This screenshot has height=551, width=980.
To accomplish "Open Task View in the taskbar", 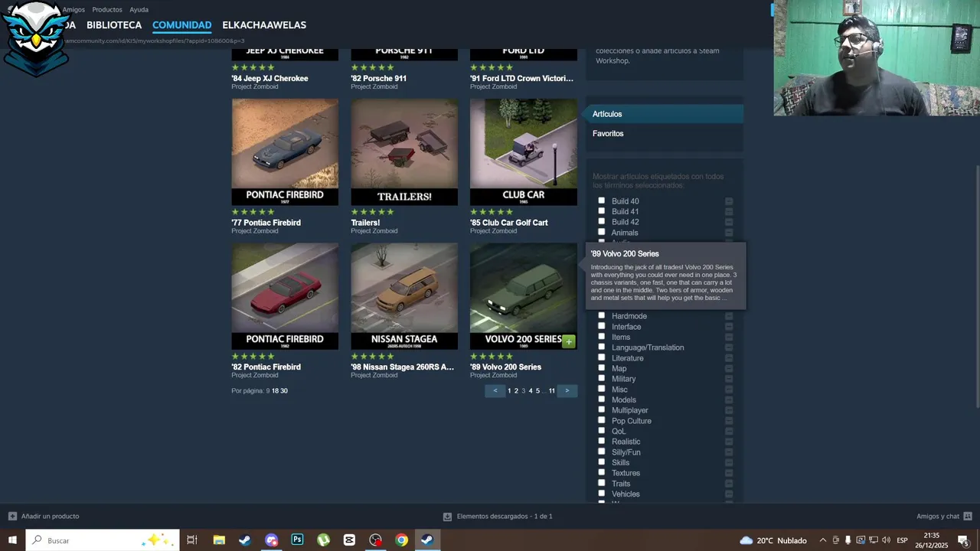I will coord(192,540).
